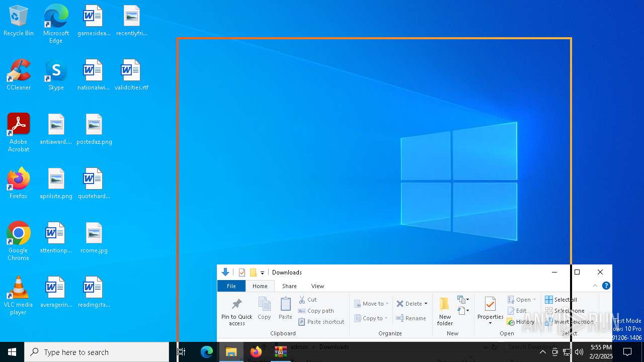Click Rename in Organize group

[x=411, y=318]
